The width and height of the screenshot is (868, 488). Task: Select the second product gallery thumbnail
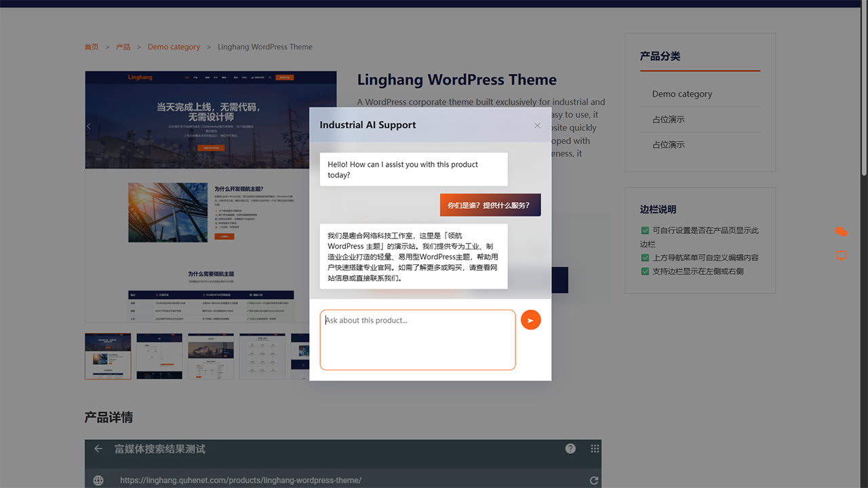[x=159, y=356]
